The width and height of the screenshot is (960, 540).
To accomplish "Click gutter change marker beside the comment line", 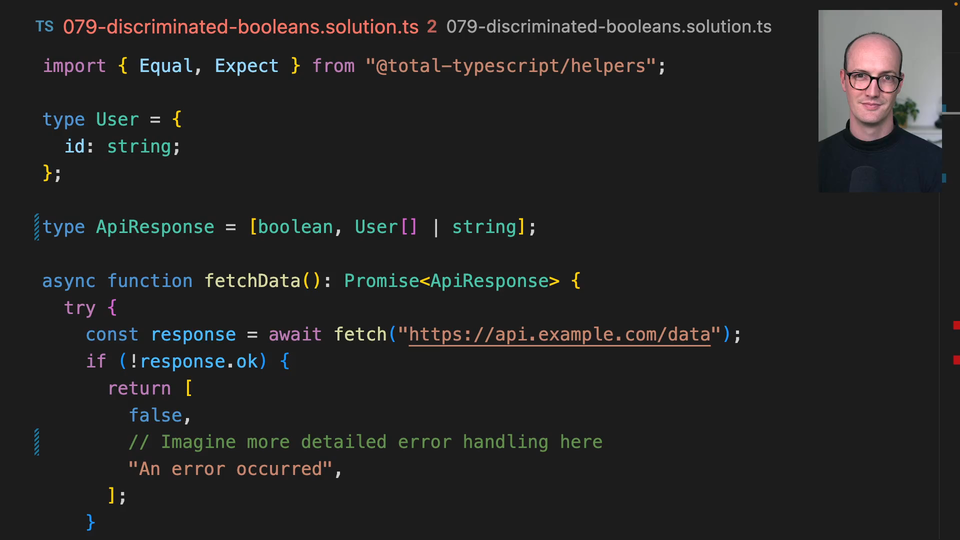I will (37, 441).
